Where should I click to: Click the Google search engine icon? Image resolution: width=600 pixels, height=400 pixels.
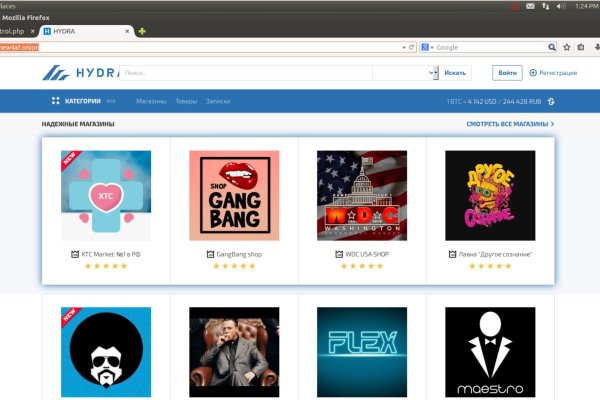point(426,47)
